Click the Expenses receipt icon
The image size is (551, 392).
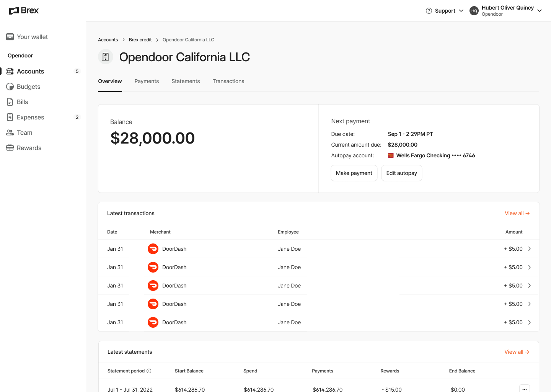[x=10, y=117]
